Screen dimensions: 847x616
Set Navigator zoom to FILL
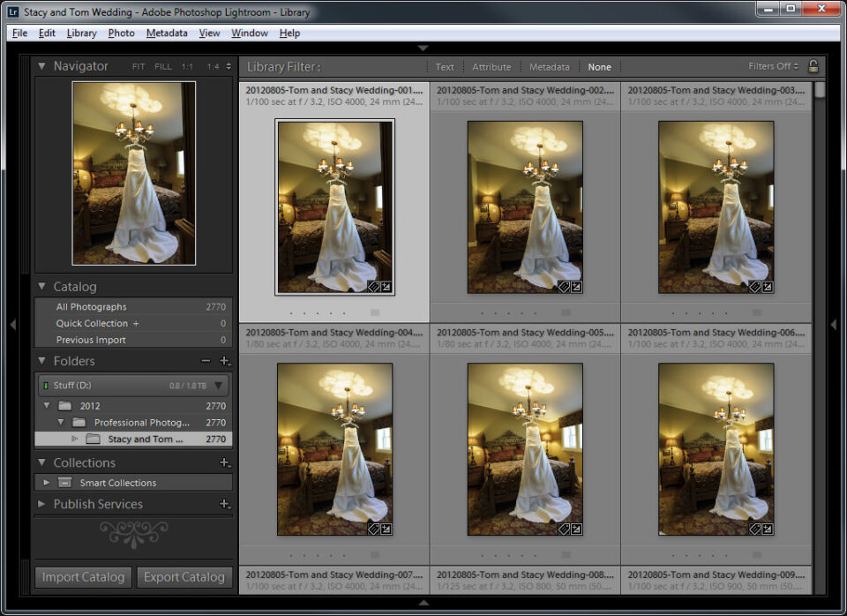click(x=163, y=66)
